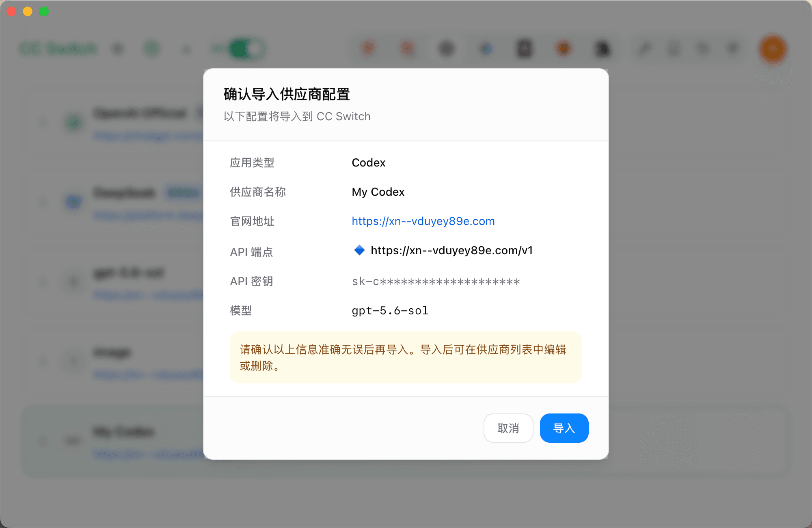
Task: Click the red close window button
Action: click(11, 11)
